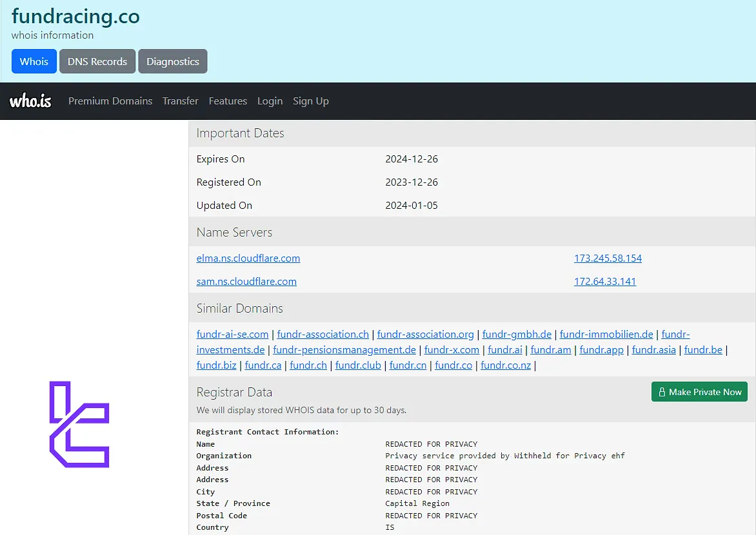The height and width of the screenshot is (535, 756).
Task: Open the fundr-association.org link
Action: (x=425, y=335)
